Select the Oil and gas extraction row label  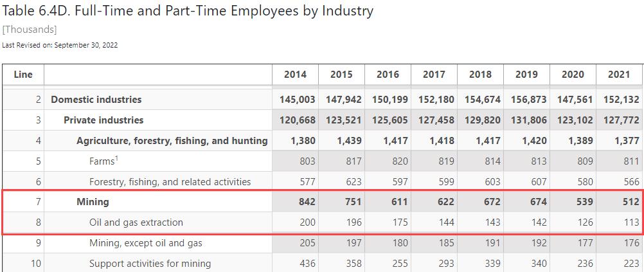(x=136, y=222)
